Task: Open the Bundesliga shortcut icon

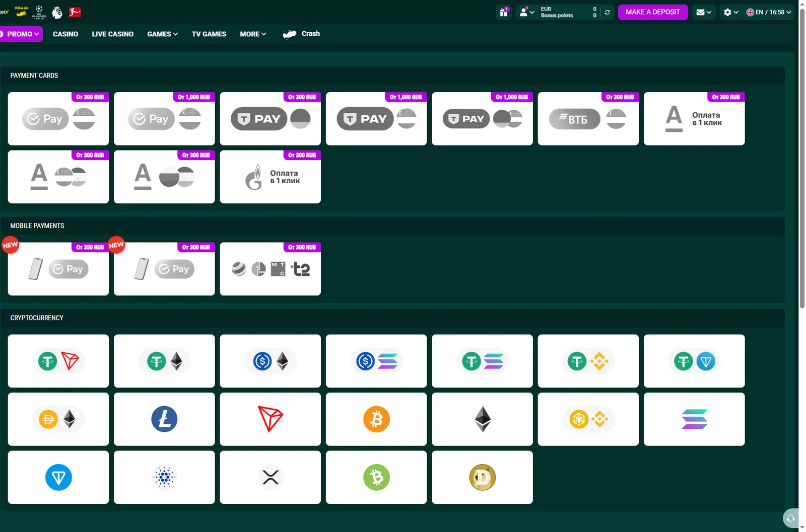Action: coord(75,12)
